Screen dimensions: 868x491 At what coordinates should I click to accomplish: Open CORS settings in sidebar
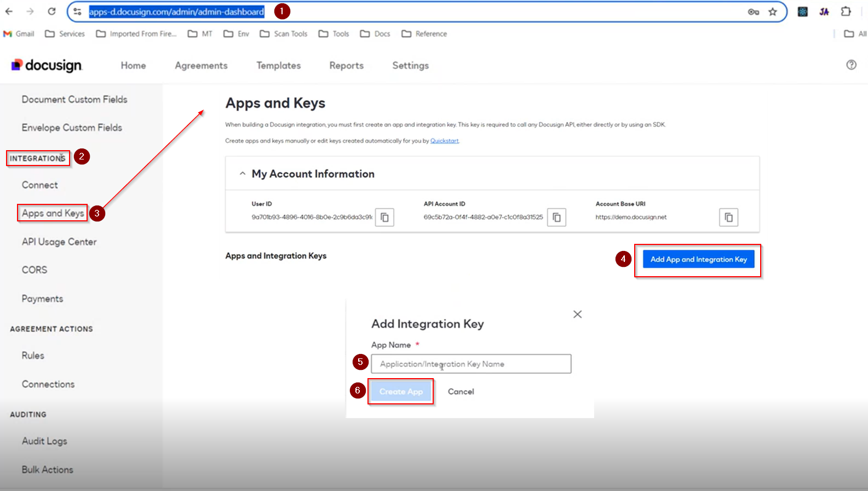pos(35,270)
